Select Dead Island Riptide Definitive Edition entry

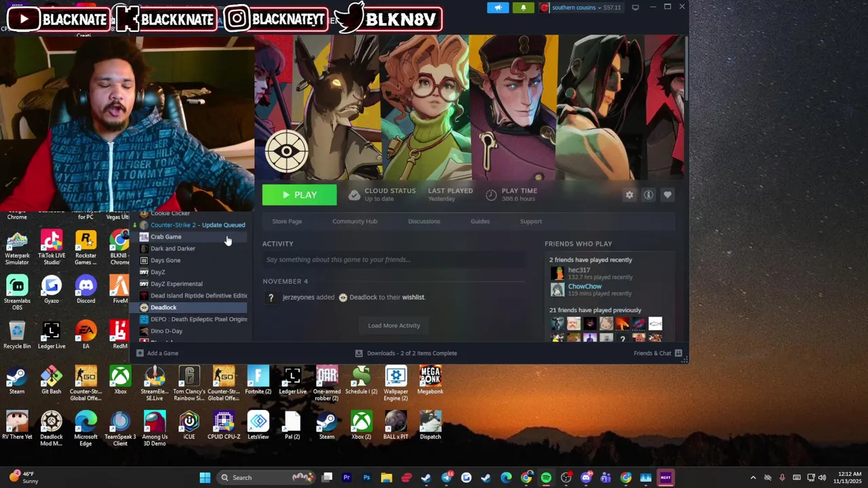192,296
